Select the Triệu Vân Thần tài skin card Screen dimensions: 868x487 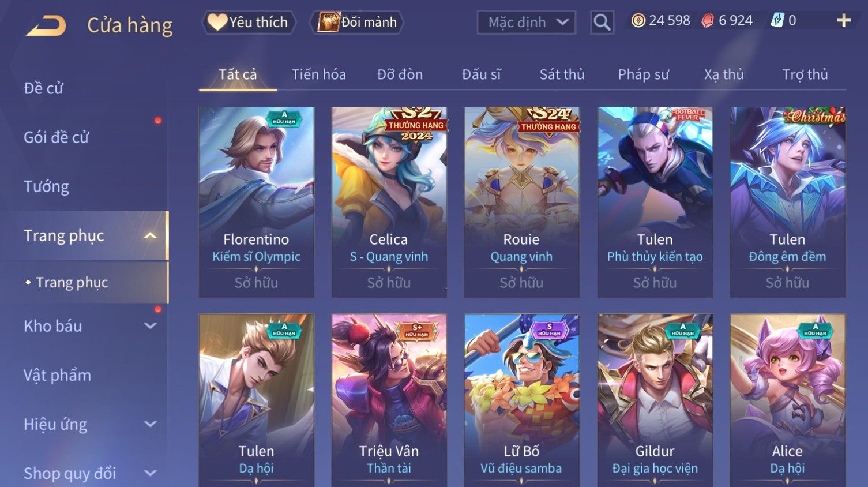point(389,400)
